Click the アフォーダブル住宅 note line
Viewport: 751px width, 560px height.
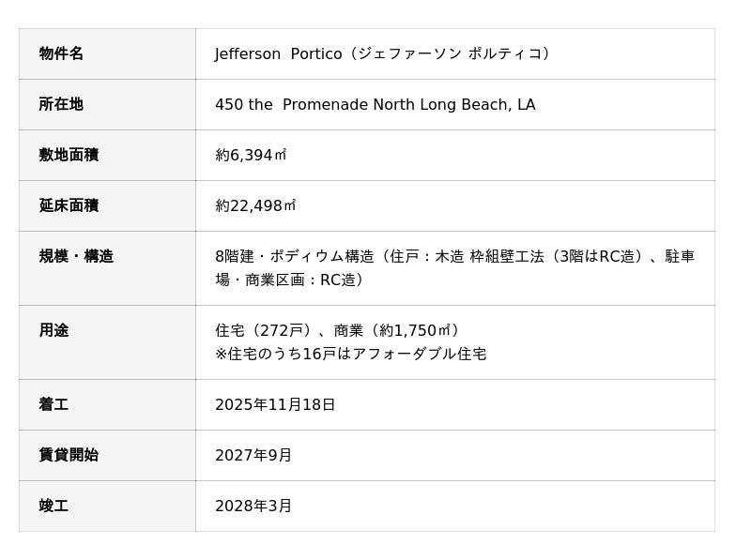click(x=350, y=354)
